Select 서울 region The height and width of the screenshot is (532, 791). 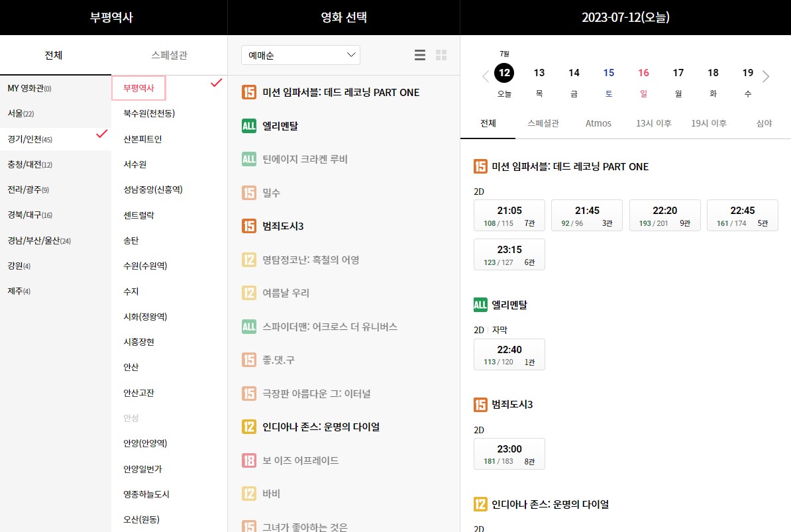(56, 113)
